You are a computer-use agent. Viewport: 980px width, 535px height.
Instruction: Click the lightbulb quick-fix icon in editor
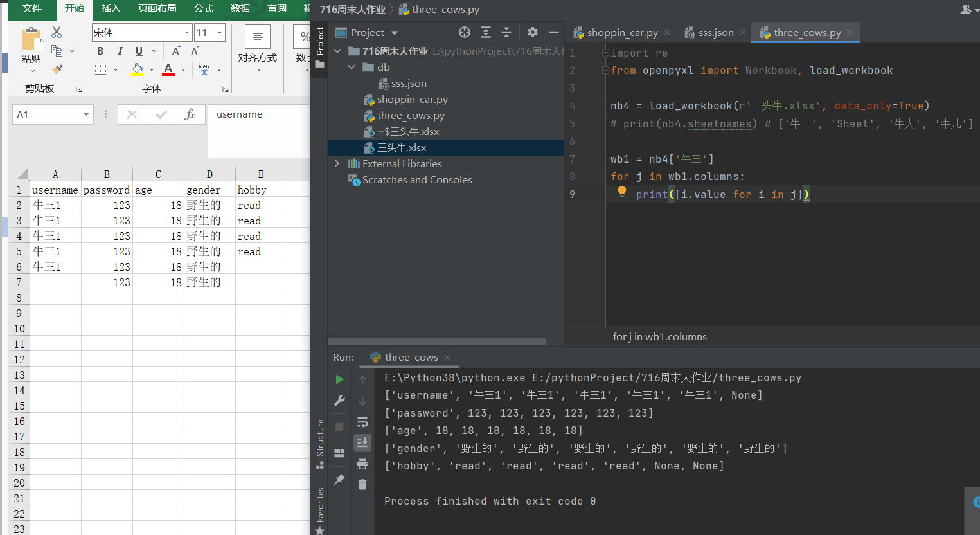point(621,191)
